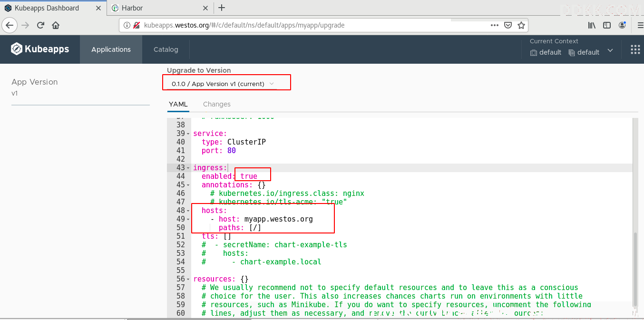Screen dimensions: 644x320
Task: Open the Applications navigation item
Action: 111,49
